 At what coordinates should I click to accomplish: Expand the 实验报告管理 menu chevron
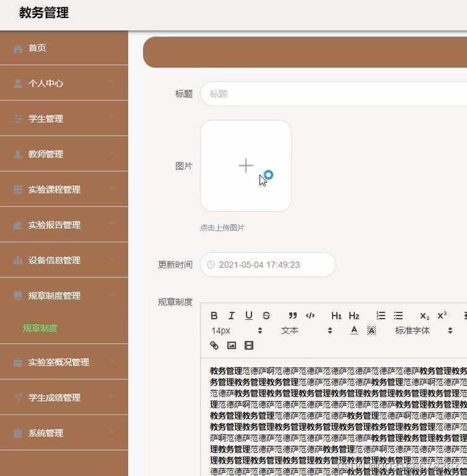pyautogui.click(x=112, y=224)
